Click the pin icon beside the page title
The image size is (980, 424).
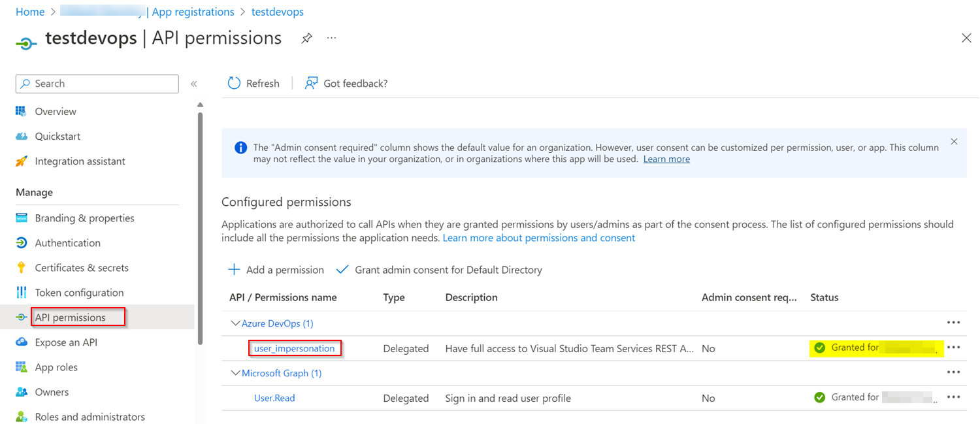point(306,39)
